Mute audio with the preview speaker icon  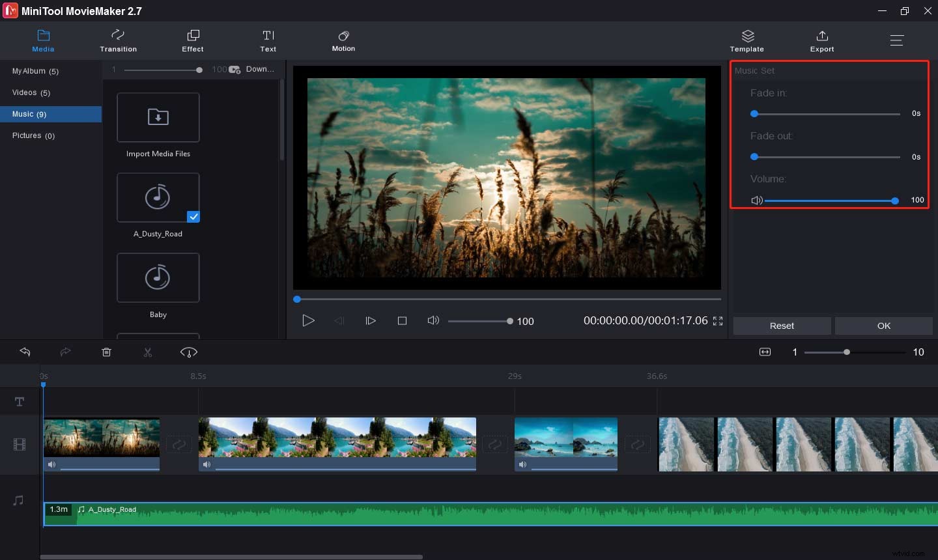pyautogui.click(x=433, y=320)
